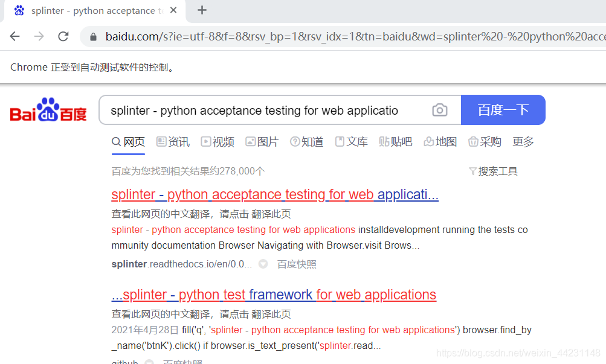The image size is (606, 364).
Task: Open the camera search icon in search box
Action: coord(439,110)
